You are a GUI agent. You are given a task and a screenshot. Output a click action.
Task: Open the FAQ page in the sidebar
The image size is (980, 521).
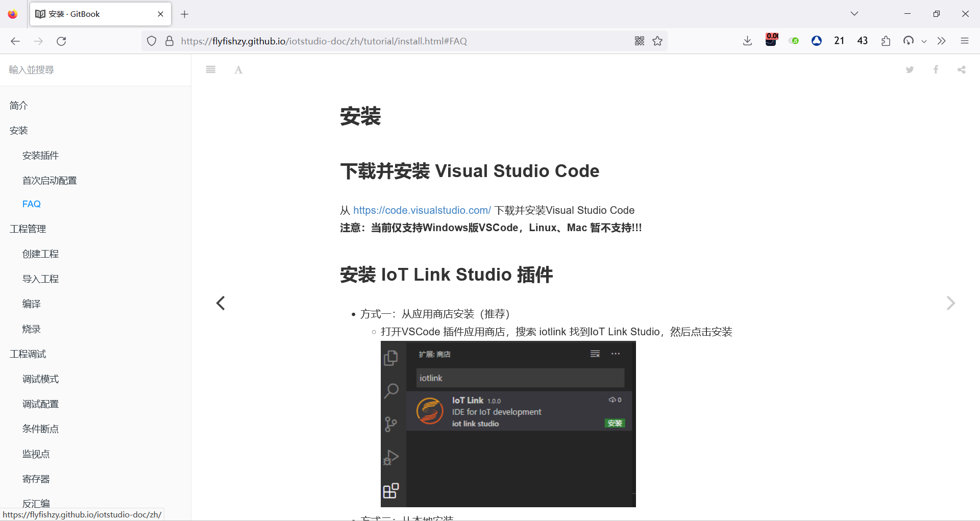point(31,204)
